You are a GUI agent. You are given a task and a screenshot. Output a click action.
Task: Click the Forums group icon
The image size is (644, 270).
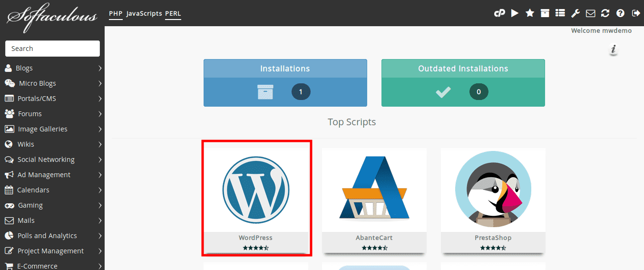[9, 114]
